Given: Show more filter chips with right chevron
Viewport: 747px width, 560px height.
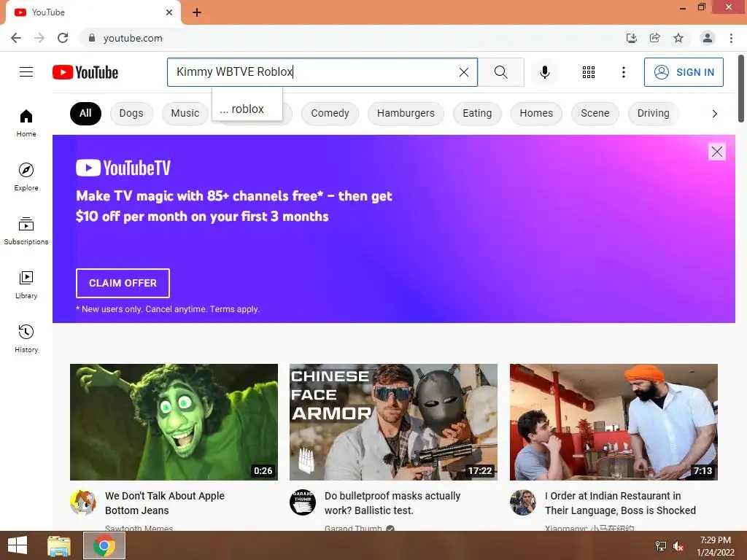Looking at the screenshot, I should click(x=714, y=113).
